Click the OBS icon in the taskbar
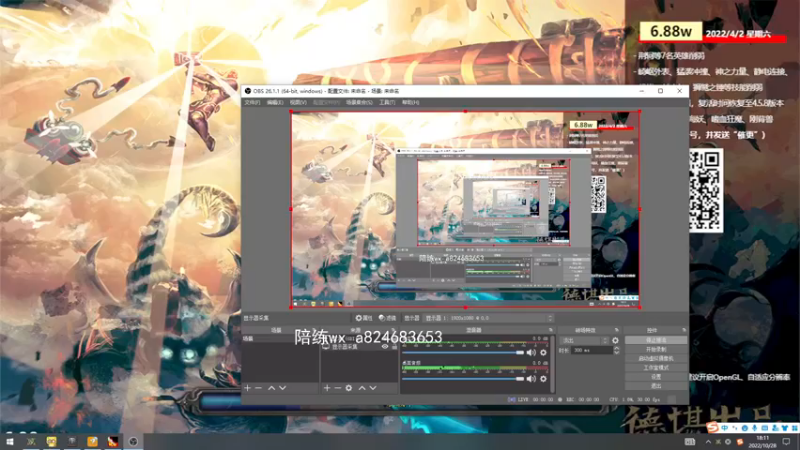800x450 pixels. (x=133, y=442)
